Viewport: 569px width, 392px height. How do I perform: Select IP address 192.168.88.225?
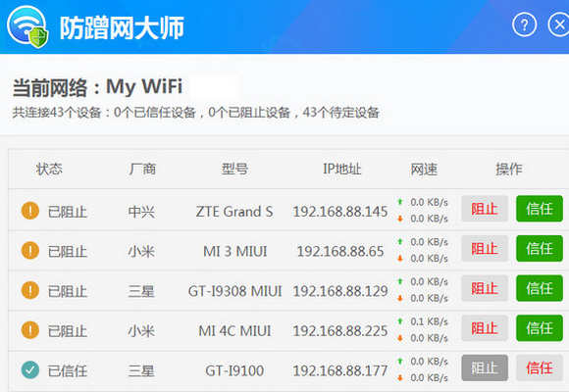[340, 331]
